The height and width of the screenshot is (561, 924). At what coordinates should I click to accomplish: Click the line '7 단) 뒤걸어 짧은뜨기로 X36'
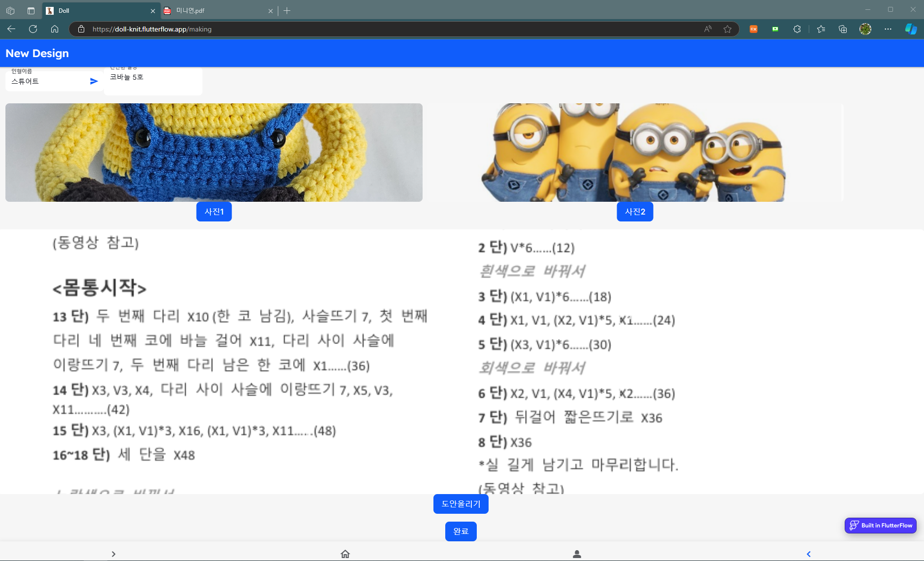coord(570,418)
